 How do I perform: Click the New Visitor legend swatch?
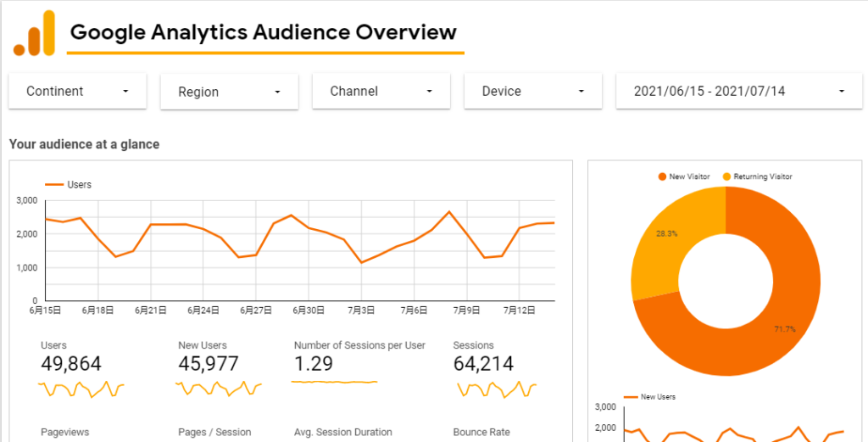click(x=662, y=176)
